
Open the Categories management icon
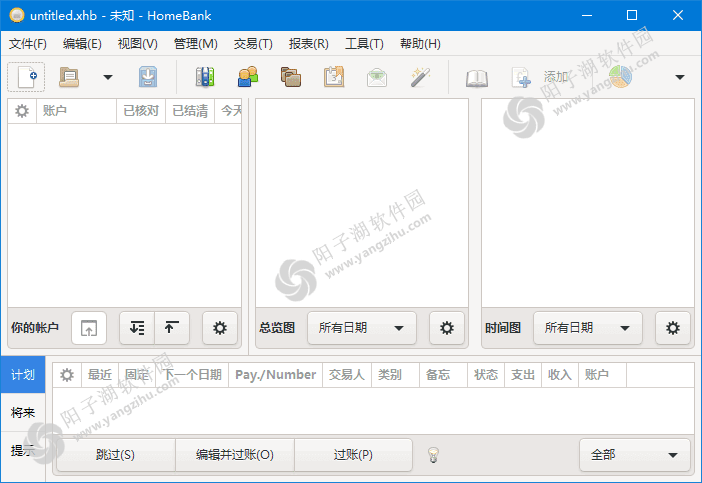click(291, 77)
